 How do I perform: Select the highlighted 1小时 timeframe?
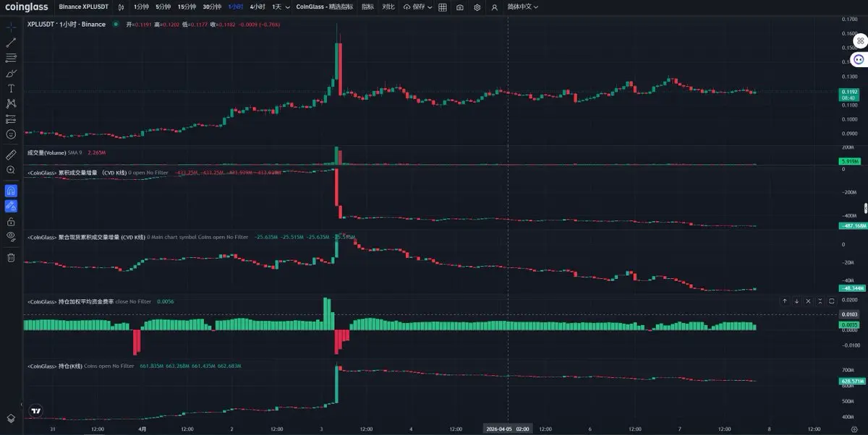(x=236, y=7)
